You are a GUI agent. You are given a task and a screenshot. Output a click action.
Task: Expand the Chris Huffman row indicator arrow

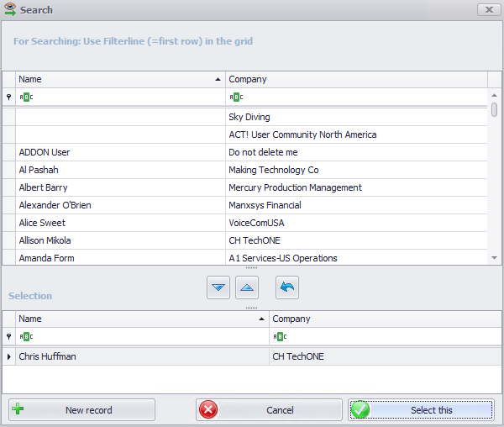pyautogui.click(x=8, y=356)
